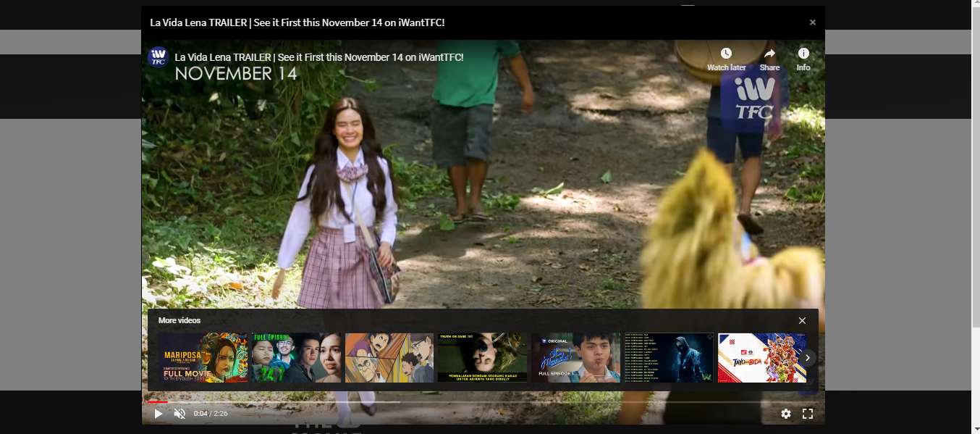
Task: Show next suggested videos arrow
Action: point(808,358)
